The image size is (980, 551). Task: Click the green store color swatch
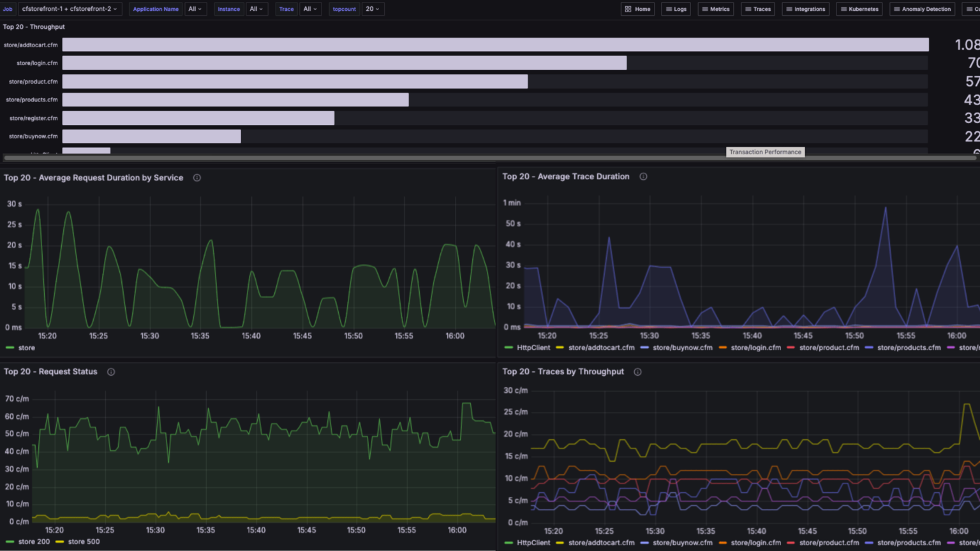pos(9,348)
